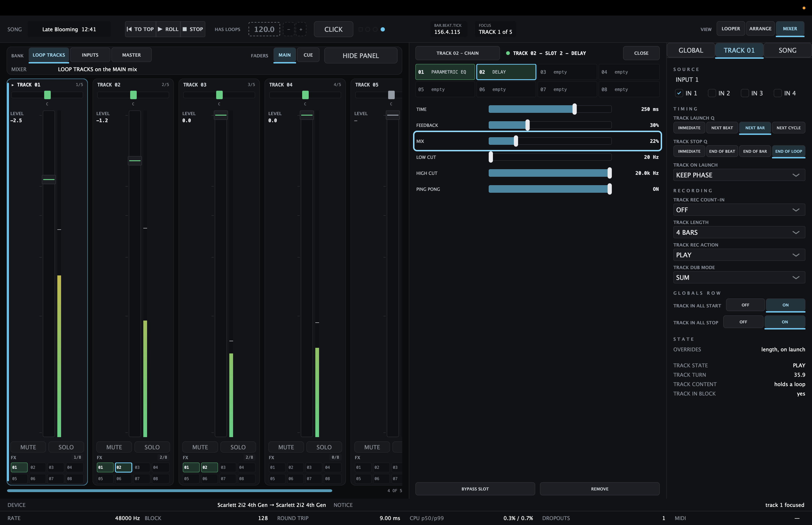The width and height of the screenshot is (812, 525).
Task: Mute TRACK 03
Action: pyautogui.click(x=200, y=447)
